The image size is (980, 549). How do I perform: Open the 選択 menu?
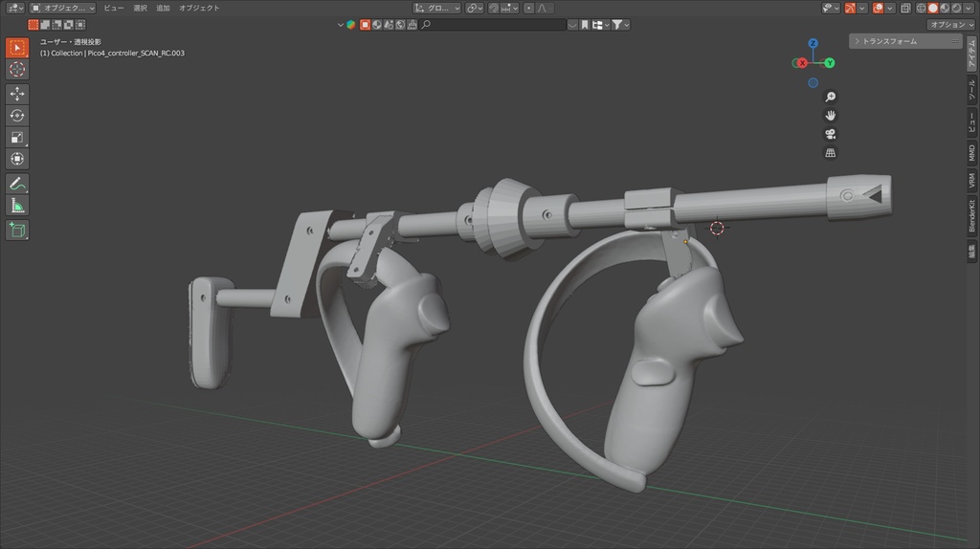pos(140,8)
